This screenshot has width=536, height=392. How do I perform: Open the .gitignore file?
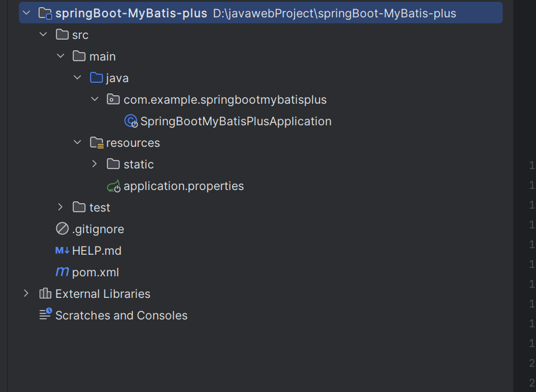[98, 230]
